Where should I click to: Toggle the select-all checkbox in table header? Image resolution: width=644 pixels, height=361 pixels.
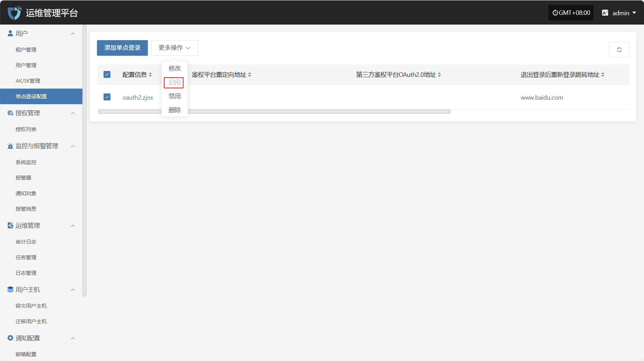pos(107,74)
